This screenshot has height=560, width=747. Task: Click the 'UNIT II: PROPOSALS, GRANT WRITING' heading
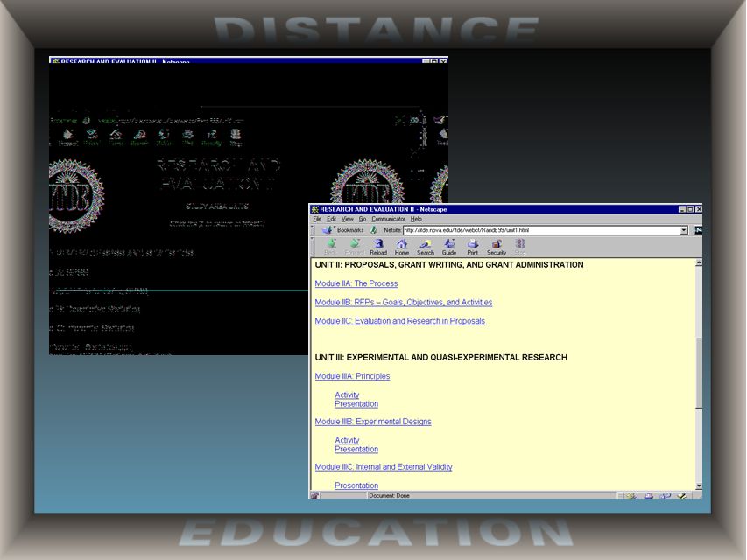coord(449,265)
